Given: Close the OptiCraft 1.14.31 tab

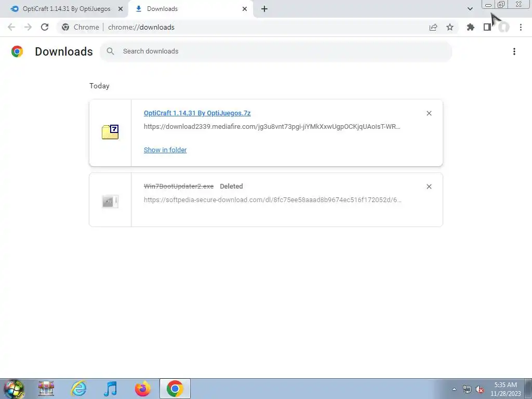Looking at the screenshot, I should click(121, 9).
